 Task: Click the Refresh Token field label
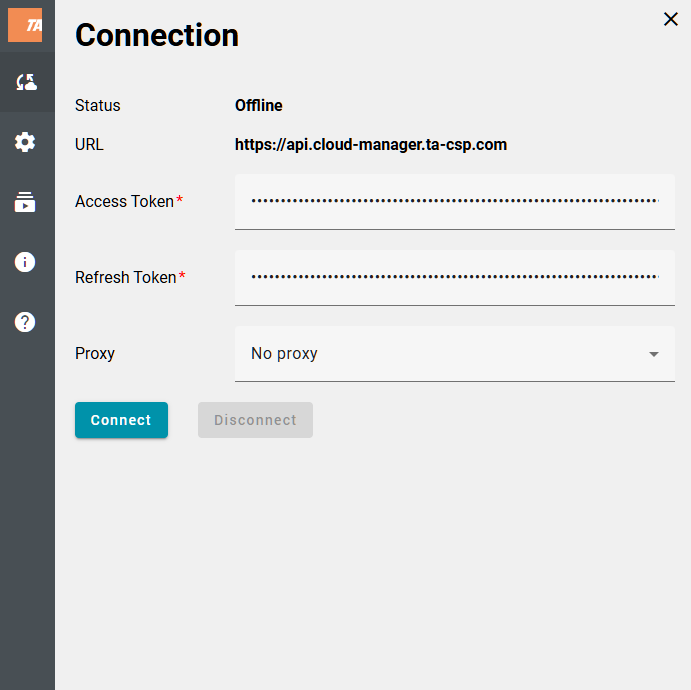tap(126, 278)
